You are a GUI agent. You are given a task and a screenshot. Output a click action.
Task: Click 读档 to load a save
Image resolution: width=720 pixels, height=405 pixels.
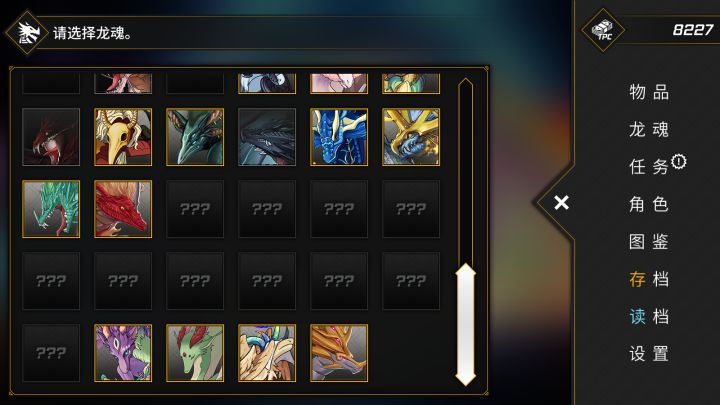click(x=649, y=316)
